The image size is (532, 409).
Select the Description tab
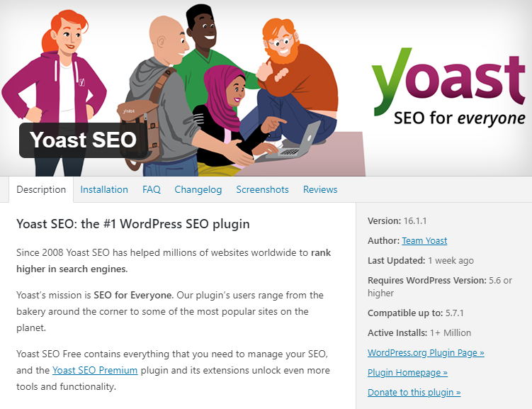tap(41, 189)
